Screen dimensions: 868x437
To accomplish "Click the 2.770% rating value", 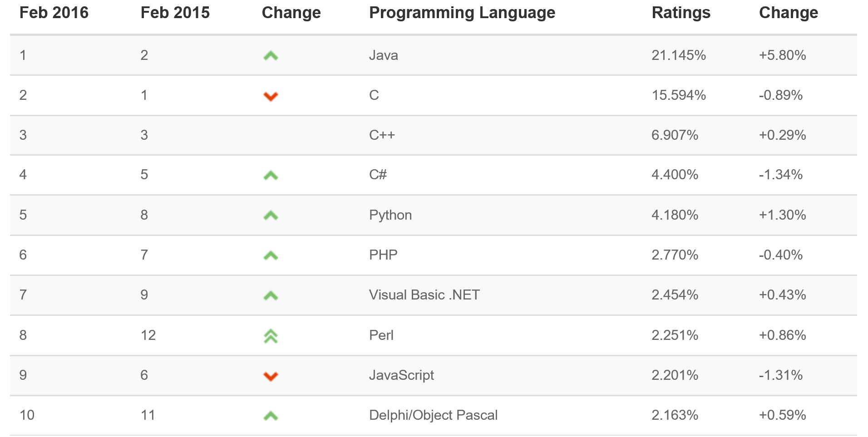I will pos(675,255).
